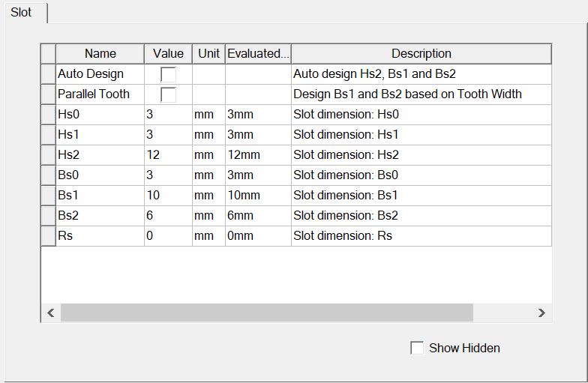The height and width of the screenshot is (383, 588).
Task: Click 'Slot dimension: Bs2' description
Action: coord(421,216)
